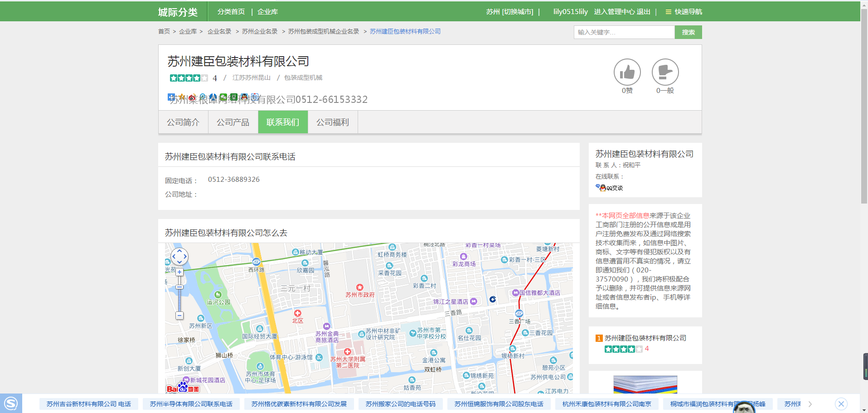This screenshot has height=413, width=868.
Task: Show next recommendations with right chevron
Action: pos(810,404)
